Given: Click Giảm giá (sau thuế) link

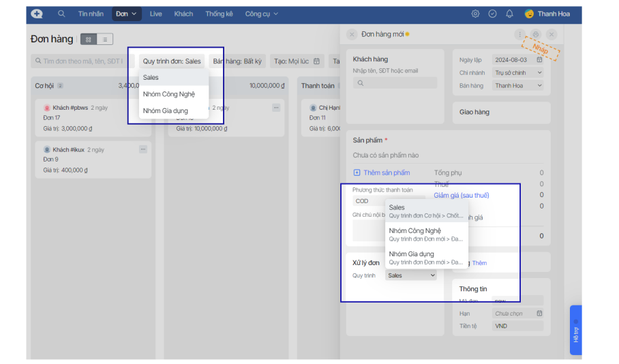Looking at the screenshot, I should pyautogui.click(x=462, y=196).
